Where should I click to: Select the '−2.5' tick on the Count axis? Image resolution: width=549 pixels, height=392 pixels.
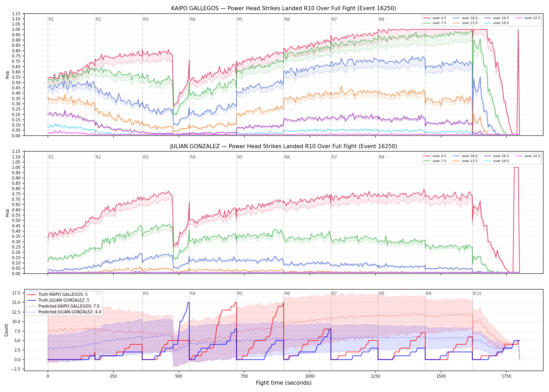pyautogui.click(x=15, y=369)
